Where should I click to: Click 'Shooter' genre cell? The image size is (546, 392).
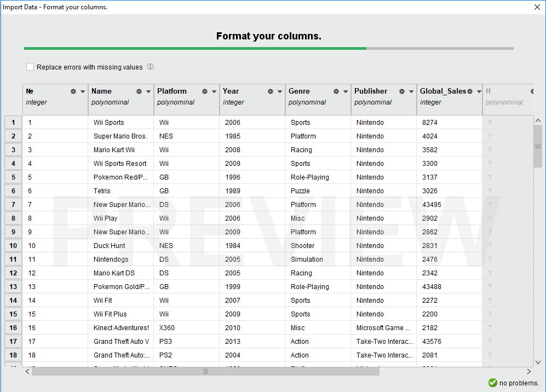[x=318, y=246]
